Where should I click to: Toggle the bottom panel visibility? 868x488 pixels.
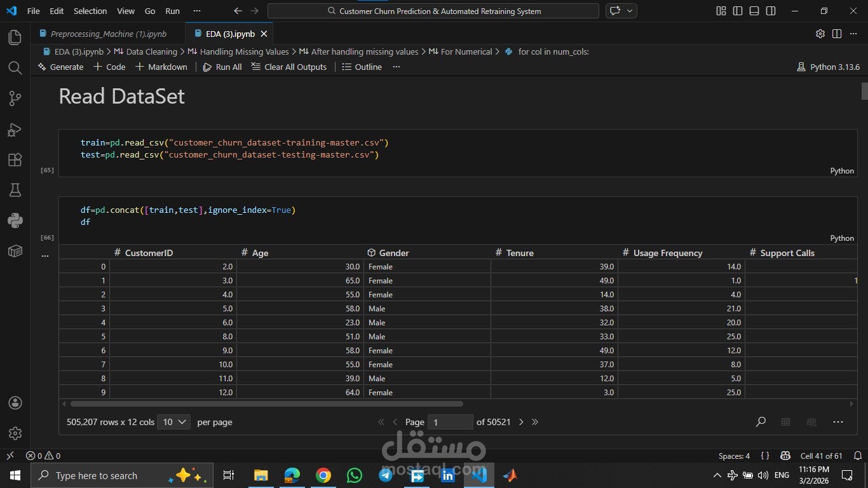pyautogui.click(x=754, y=11)
